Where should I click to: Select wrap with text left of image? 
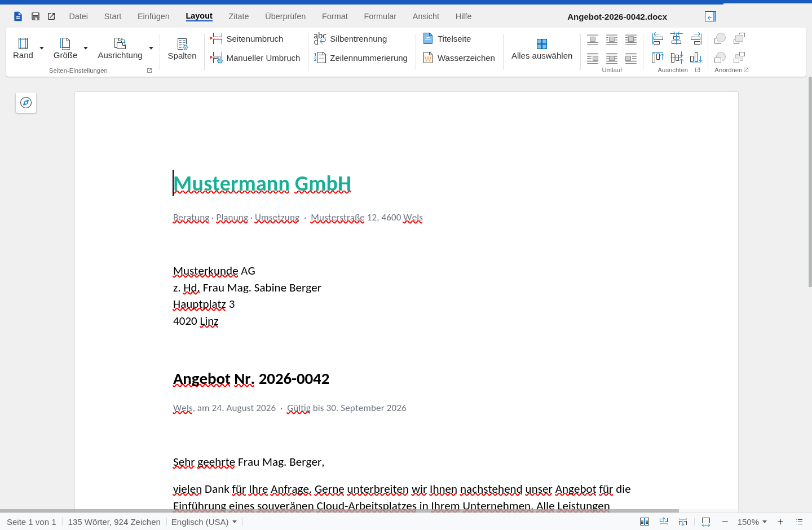coord(593,58)
